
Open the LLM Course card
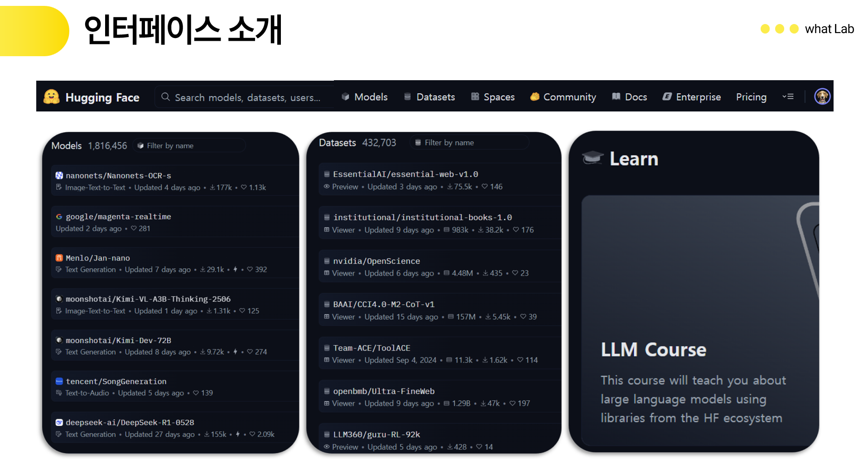click(x=700, y=320)
